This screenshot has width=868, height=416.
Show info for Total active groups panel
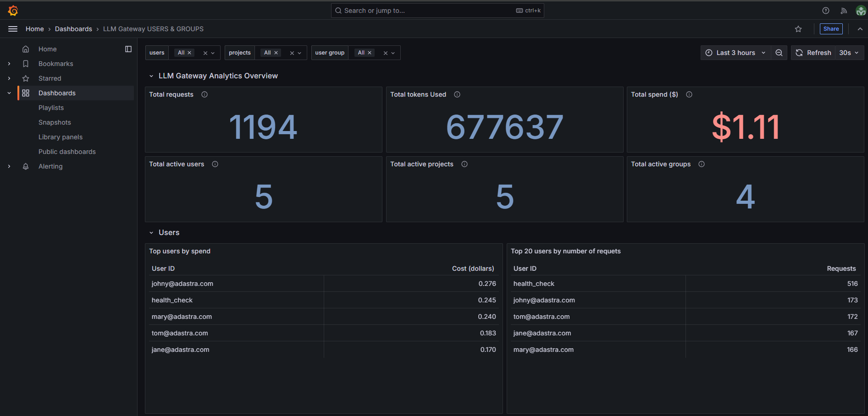702,164
